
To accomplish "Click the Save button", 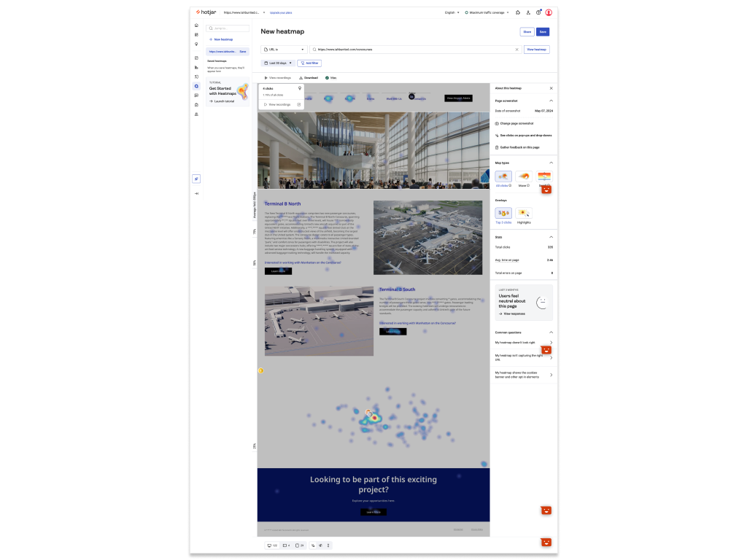I will point(543,32).
